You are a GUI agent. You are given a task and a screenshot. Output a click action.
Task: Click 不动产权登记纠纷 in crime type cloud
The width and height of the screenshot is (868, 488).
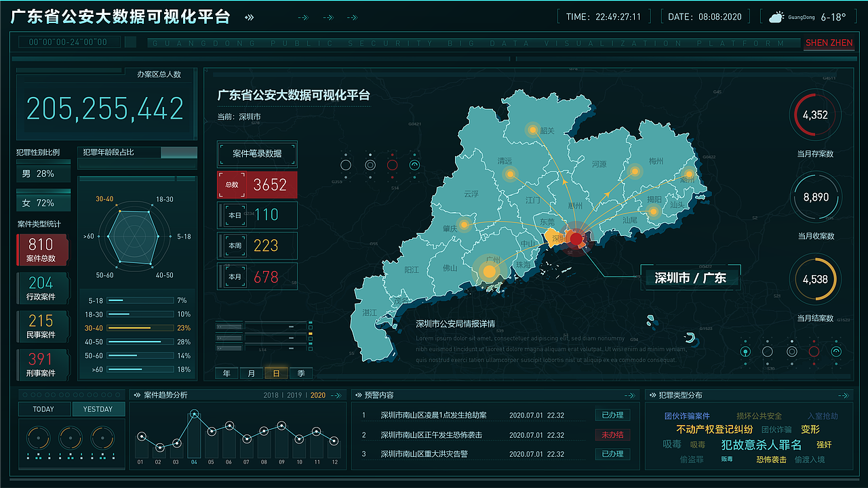click(x=714, y=430)
